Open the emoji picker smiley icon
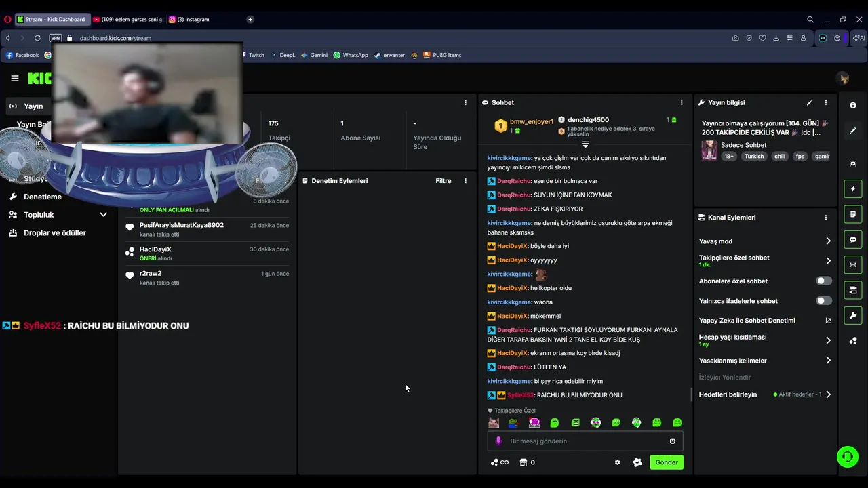The image size is (868, 488). tap(673, 441)
